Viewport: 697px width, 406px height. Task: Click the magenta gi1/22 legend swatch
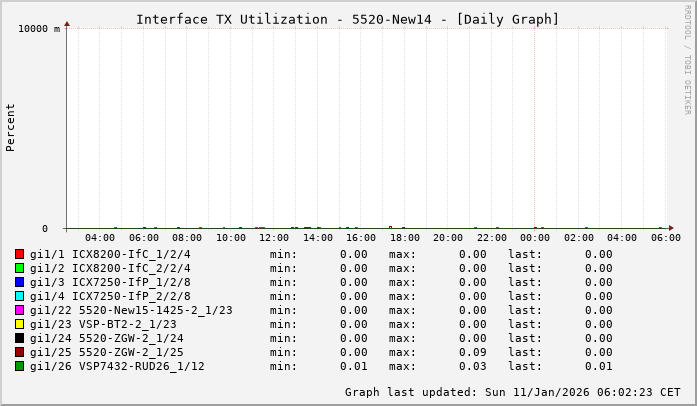click(19, 310)
